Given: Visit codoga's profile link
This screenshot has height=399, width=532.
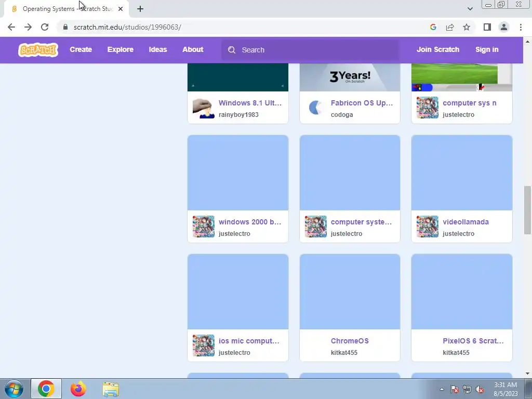Looking at the screenshot, I should coord(342,115).
